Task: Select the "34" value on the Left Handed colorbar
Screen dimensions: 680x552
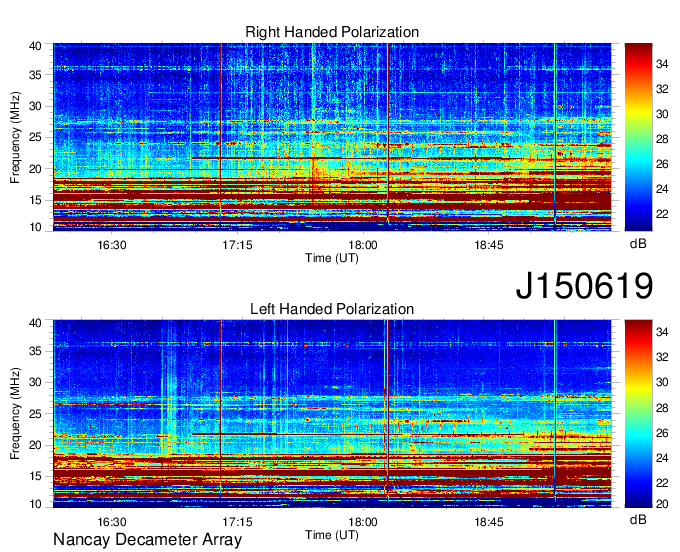Action: click(x=662, y=333)
